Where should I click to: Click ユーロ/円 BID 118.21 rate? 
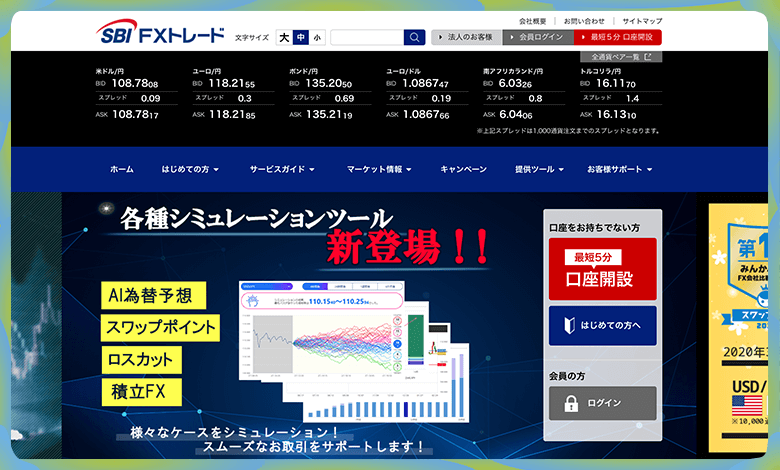click(231, 84)
